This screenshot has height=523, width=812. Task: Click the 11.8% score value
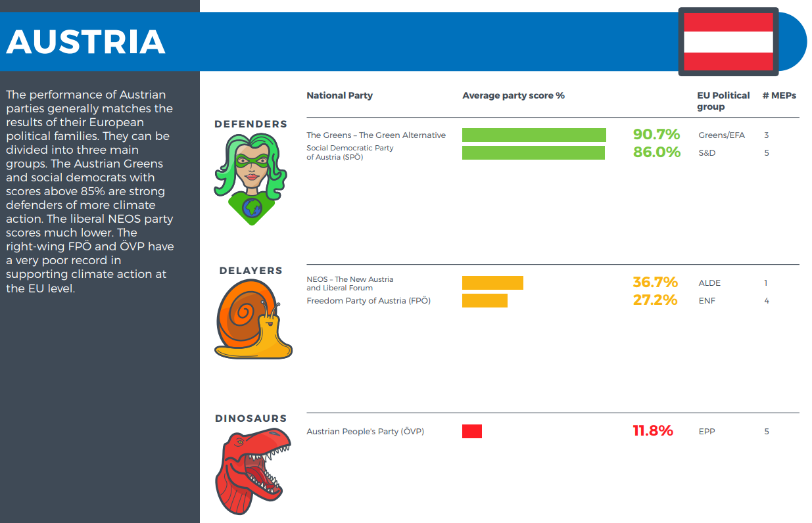[x=653, y=431]
